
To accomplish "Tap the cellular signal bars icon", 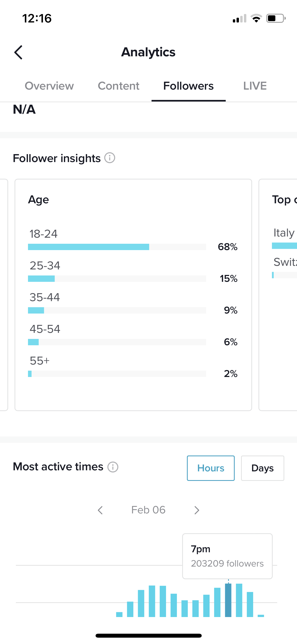I will [239, 19].
